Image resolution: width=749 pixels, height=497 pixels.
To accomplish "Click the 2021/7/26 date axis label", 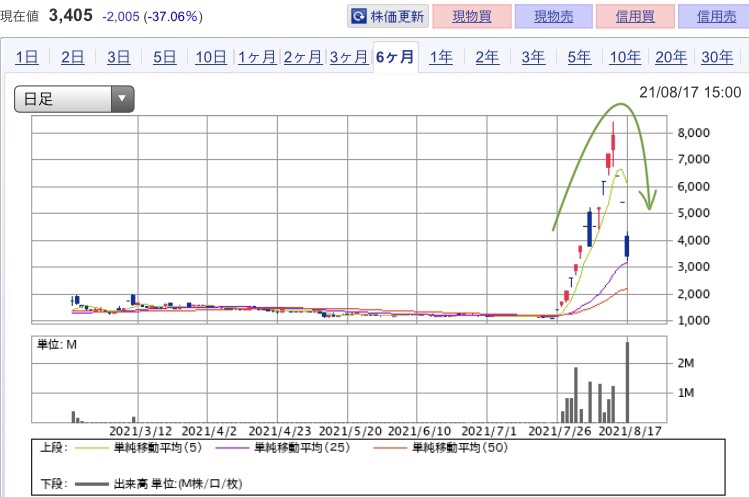I will [x=560, y=431].
